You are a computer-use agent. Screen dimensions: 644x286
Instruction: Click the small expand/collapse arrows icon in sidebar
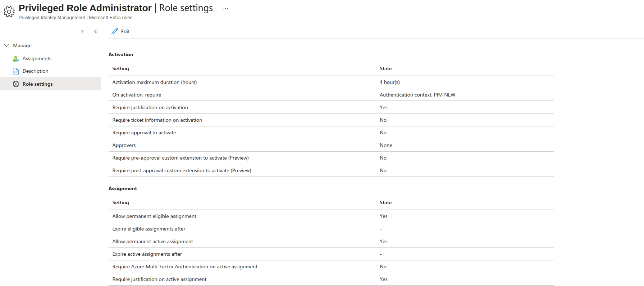click(82, 32)
